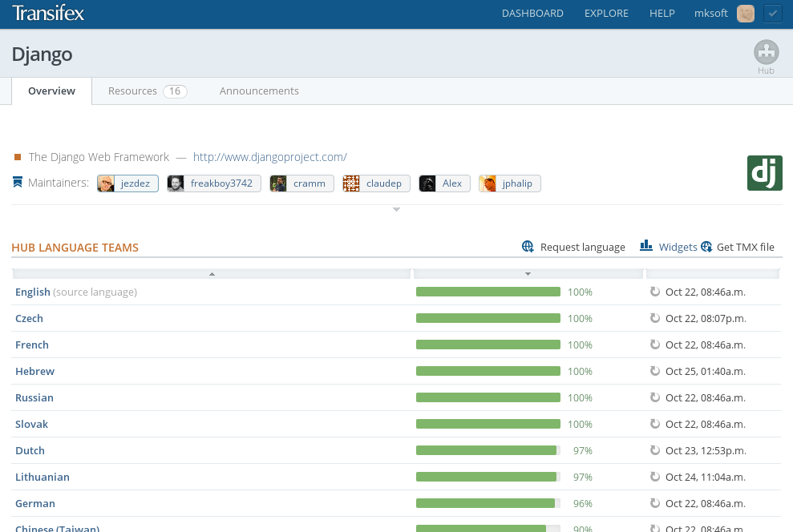This screenshot has height=532, width=793.
Task: Click refresh icon in Russian row
Action: [655, 397]
